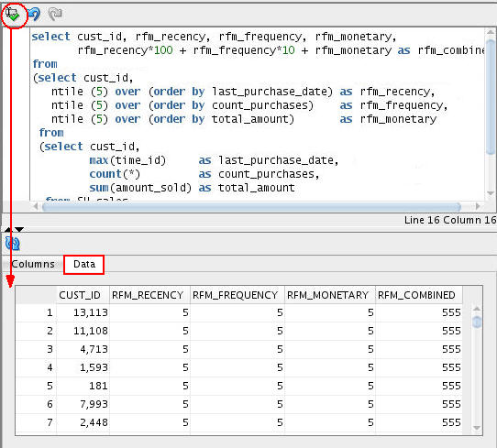Click the blue undo arrow icon
The height and width of the screenshot is (448, 497).
tap(34, 14)
